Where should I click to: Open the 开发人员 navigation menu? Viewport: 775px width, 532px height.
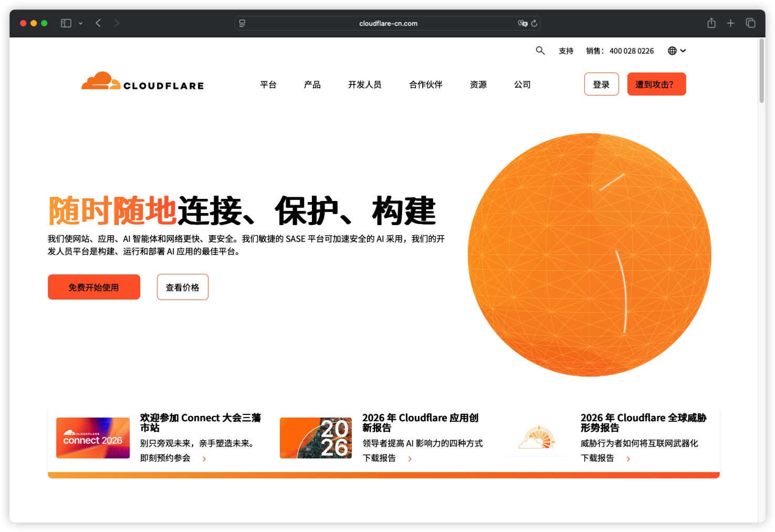point(364,84)
